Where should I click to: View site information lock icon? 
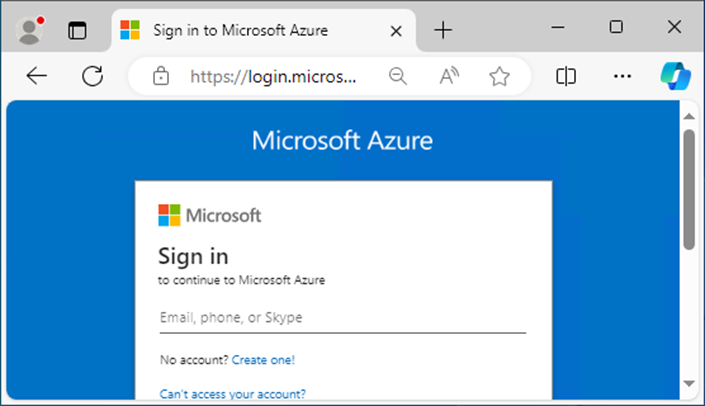click(x=161, y=76)
